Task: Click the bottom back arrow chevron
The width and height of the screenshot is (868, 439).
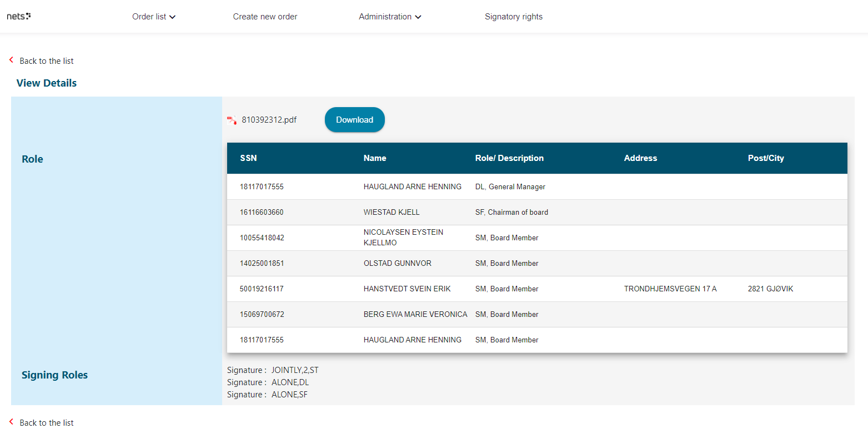Action: coord(11,422)
